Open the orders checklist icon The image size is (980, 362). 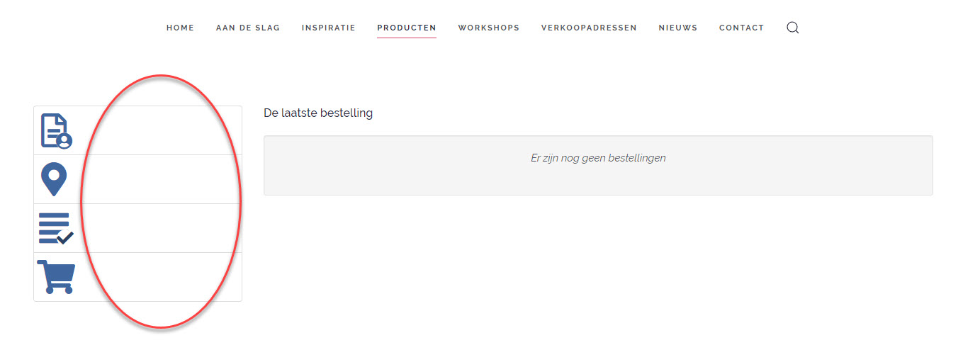pyautogui.click(x=55, y=228)
